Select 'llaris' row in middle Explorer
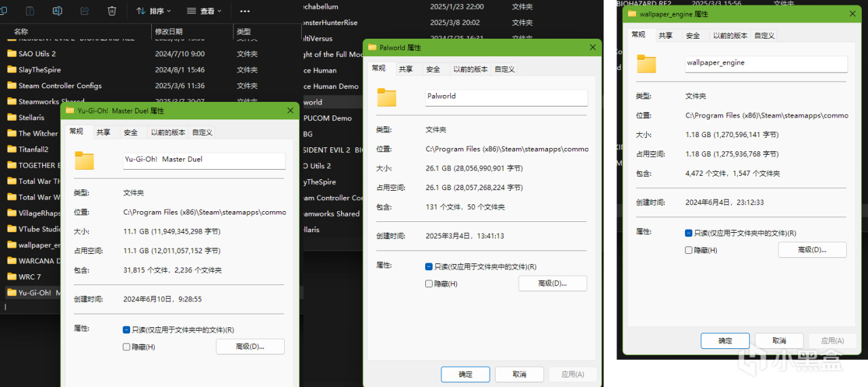868x387 pixels. [334, 229]
